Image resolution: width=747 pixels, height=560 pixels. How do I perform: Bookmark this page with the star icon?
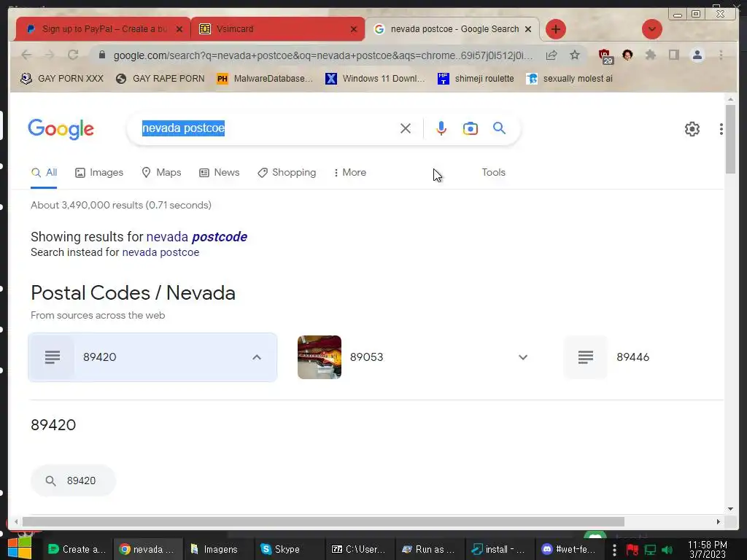(575, 55)
